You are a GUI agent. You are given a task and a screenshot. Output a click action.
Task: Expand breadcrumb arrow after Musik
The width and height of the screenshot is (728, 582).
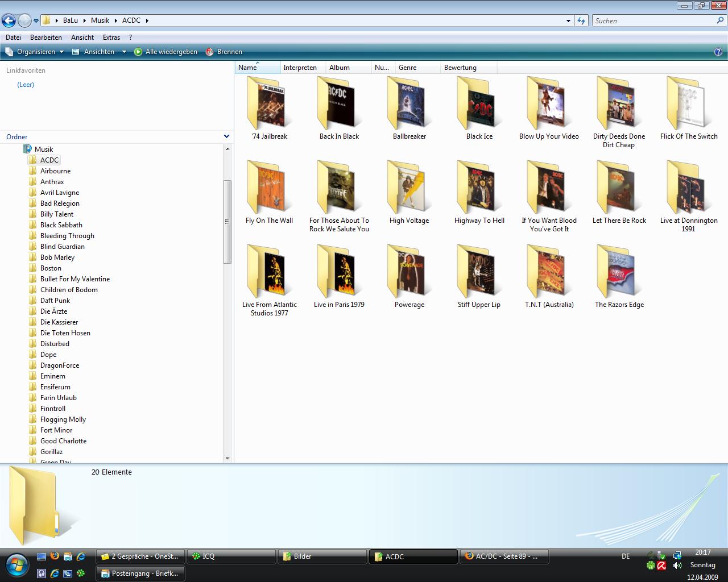[x=116, y=20]
